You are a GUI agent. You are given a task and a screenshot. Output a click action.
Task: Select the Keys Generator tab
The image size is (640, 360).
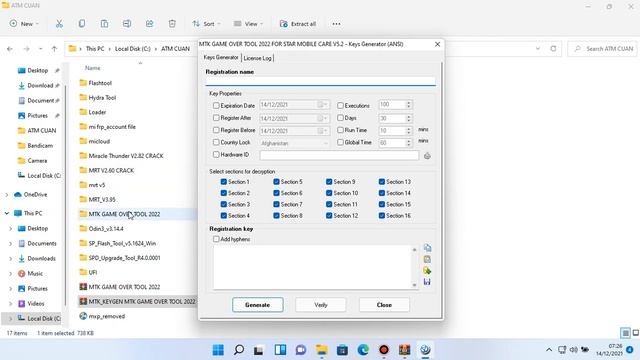tap(221, 58)
